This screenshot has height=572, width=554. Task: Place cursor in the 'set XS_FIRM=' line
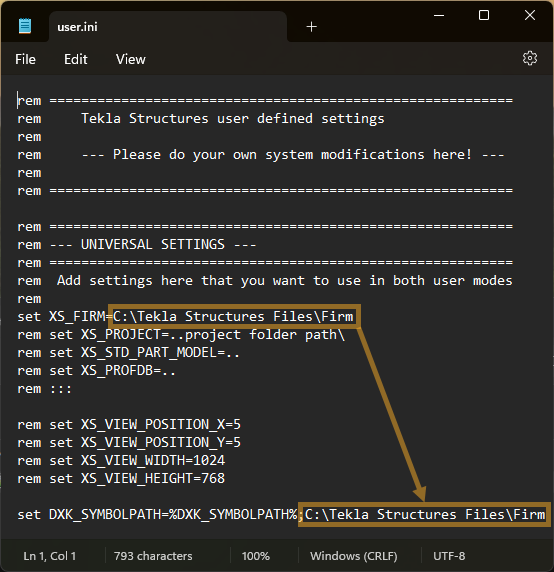point(186,317)
